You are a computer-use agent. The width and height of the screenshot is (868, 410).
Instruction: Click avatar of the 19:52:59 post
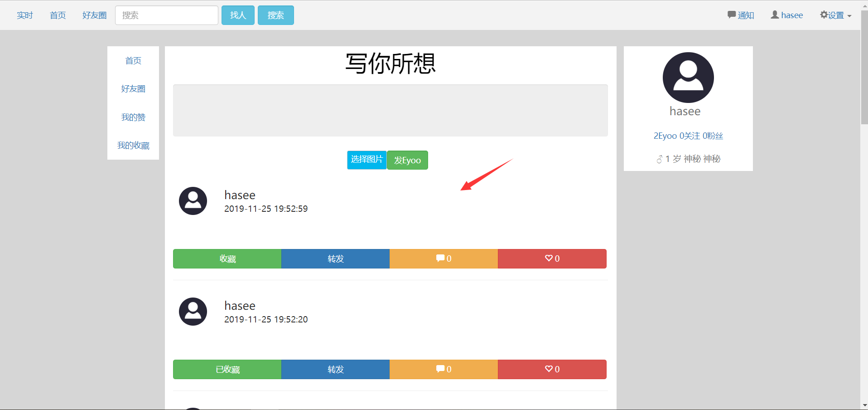(193, 201)
